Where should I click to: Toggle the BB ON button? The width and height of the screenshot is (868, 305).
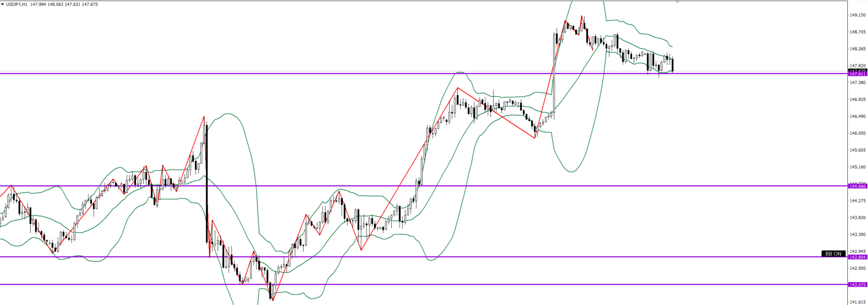point(833,254)
